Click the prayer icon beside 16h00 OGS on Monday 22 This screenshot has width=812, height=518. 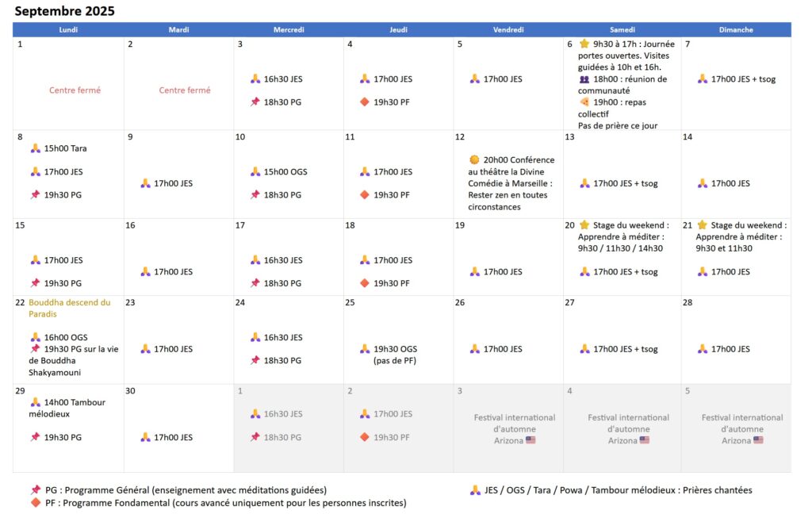click(x=35, y=337)
